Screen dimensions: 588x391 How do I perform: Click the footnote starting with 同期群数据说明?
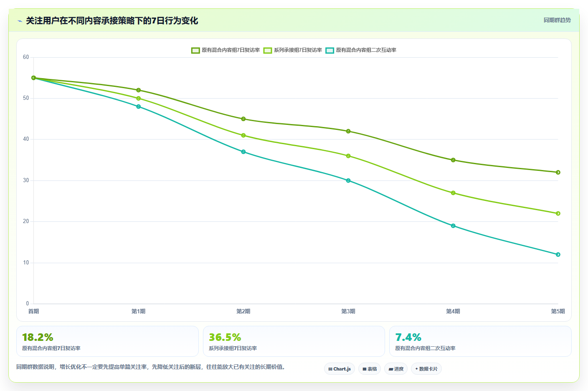click(x=151, y=367)
